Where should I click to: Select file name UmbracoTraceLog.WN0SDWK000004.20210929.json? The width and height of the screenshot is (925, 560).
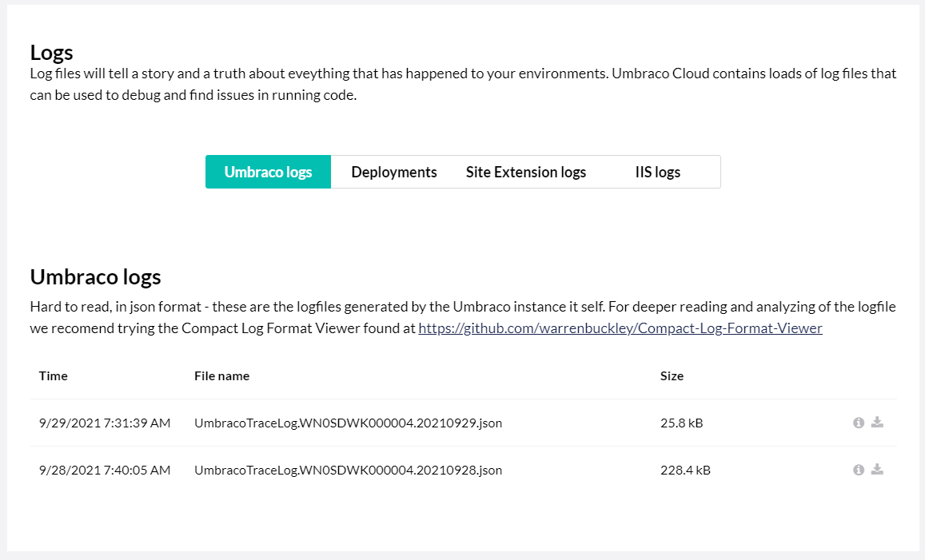coord(348,423)
